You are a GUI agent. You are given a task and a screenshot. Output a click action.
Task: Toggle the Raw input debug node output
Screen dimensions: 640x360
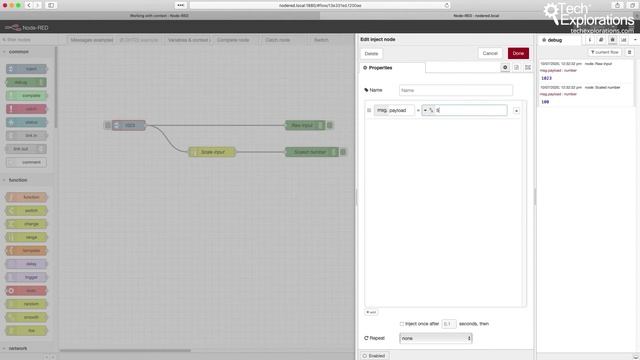[330, 125]
